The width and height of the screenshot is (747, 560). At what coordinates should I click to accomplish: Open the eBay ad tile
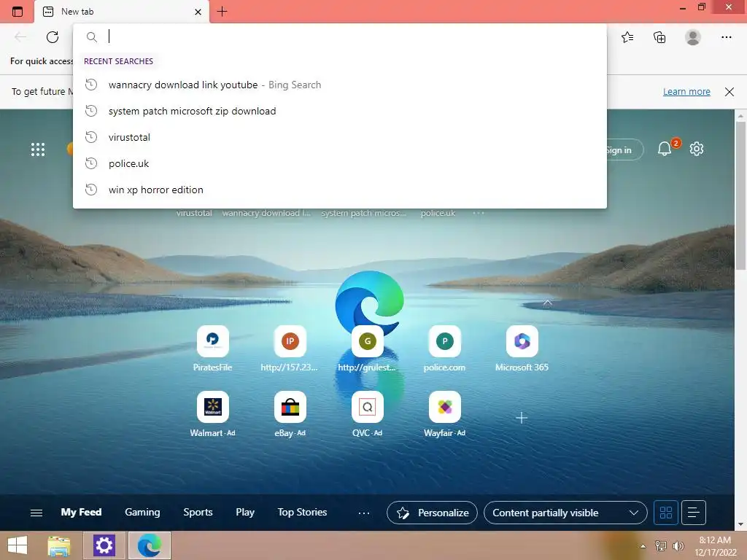[x=290, y=414]
